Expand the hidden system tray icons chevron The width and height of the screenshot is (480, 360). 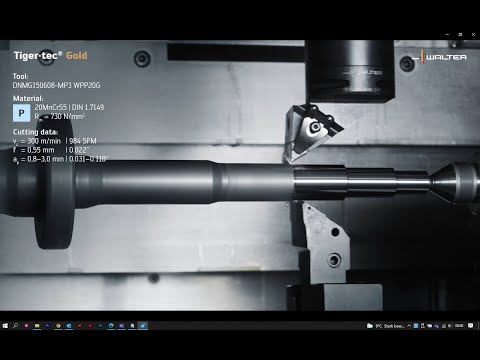[409, 326]
